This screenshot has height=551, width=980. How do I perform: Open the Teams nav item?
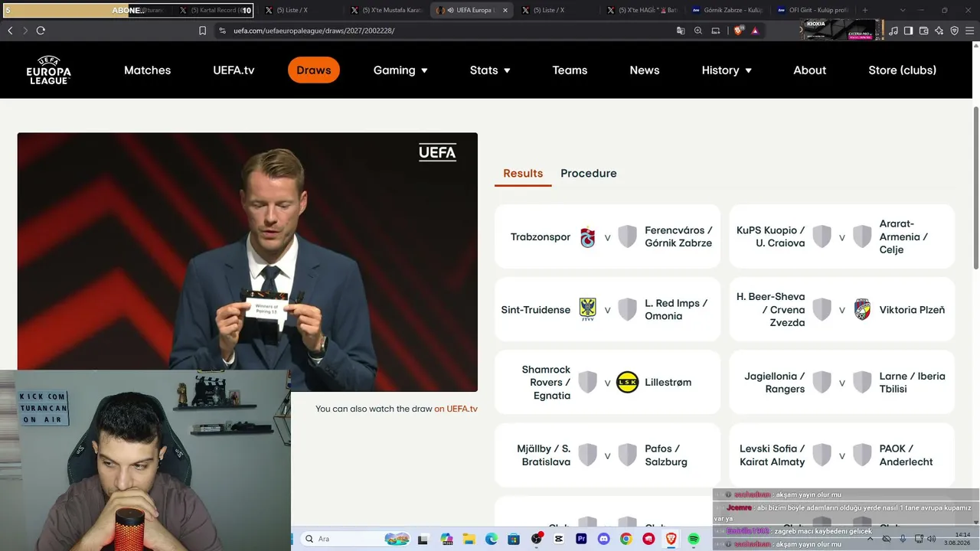[570, 70]
